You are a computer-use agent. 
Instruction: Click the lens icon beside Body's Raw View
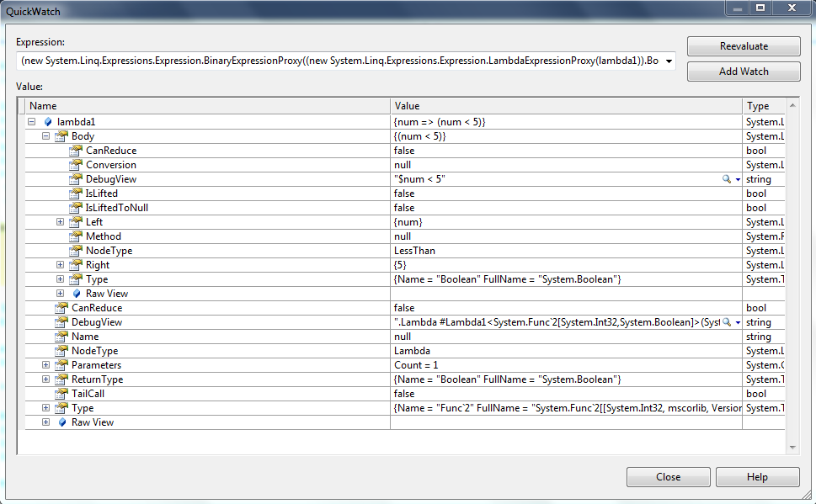coord(77,293)
